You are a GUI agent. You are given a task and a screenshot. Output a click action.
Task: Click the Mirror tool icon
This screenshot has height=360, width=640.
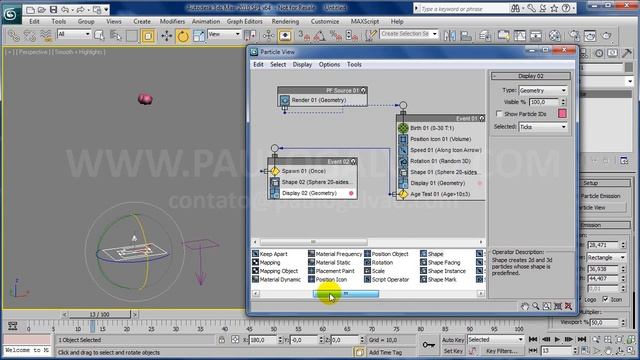point(449,36)
